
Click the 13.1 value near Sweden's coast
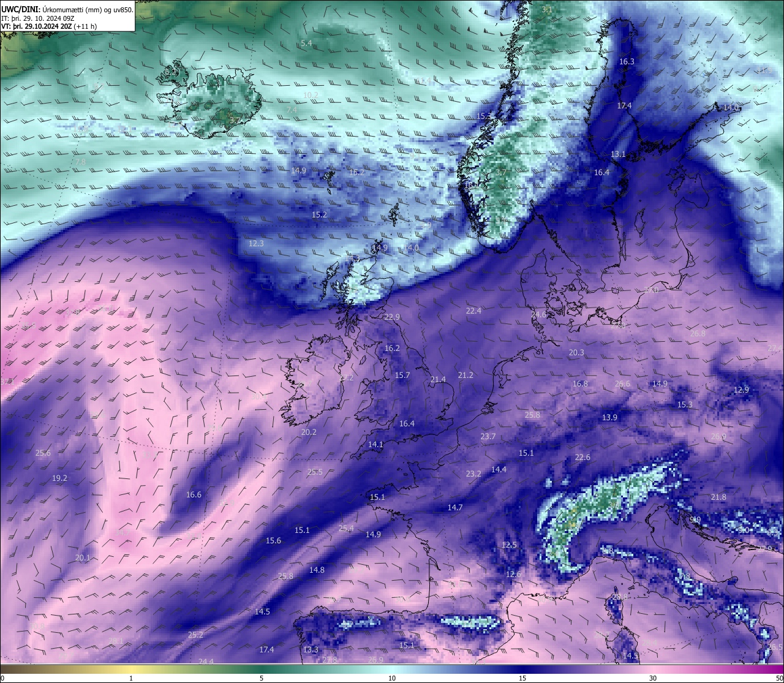click(x=618, y=154)
